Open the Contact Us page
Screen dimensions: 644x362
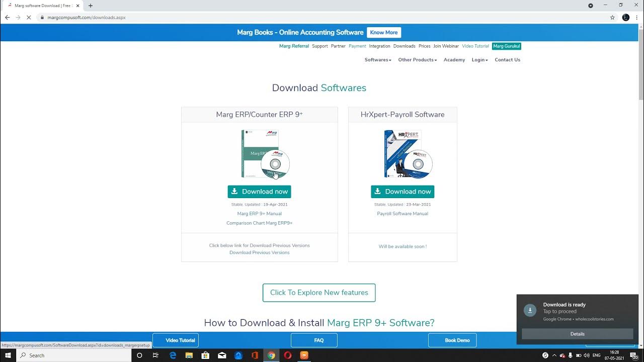point(508,60)
